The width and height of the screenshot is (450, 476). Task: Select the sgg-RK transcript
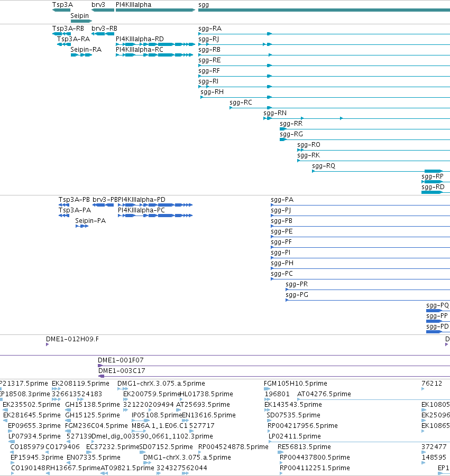pyautogui.click(x=373, y=161)
